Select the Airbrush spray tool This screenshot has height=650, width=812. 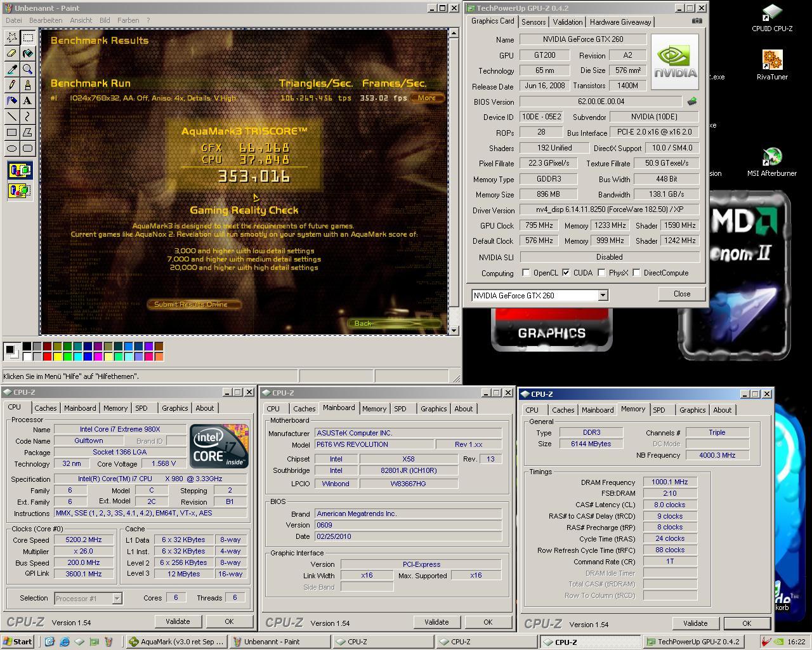pyautogui.click(x=12, y=101)
